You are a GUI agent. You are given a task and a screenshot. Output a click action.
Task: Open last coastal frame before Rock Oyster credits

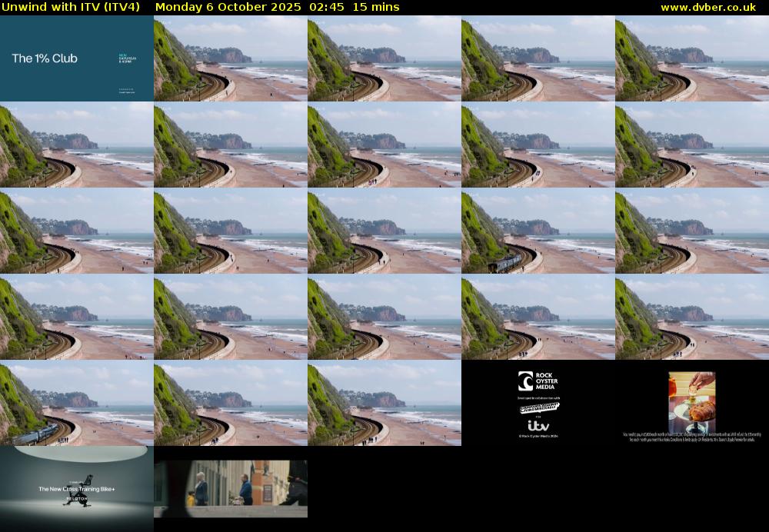pos(384,403)
